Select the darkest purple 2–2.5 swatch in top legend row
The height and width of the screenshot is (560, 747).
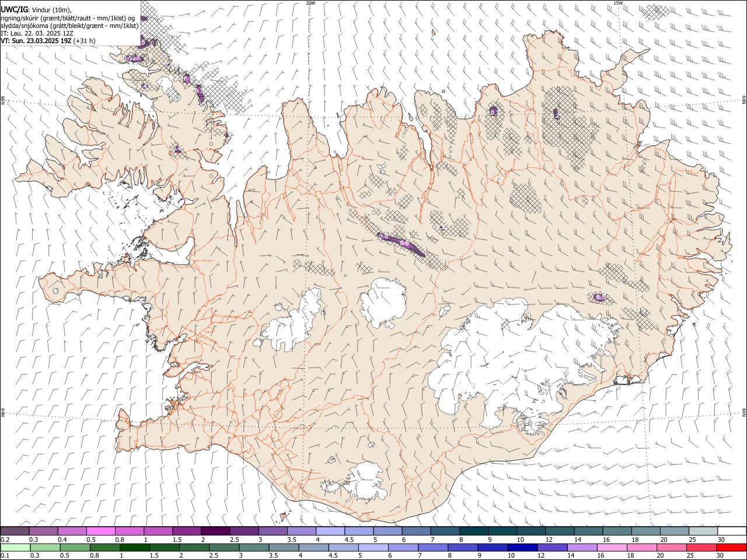(x=215, y=531)
